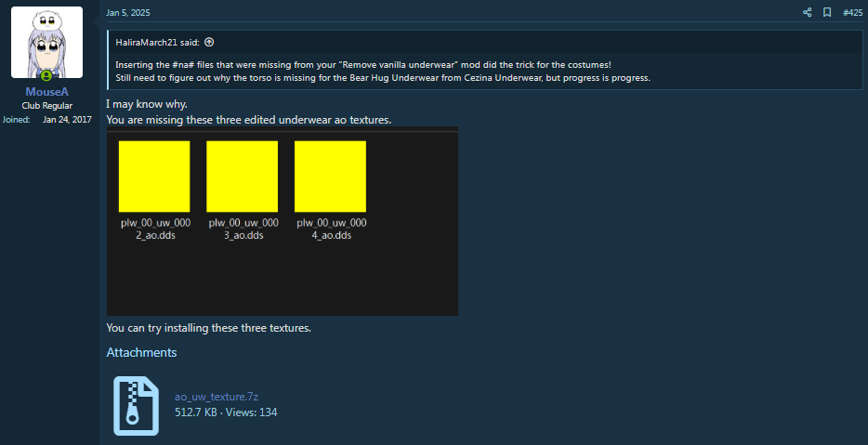
Task: Open MouseA's avatar image
Action: click(x=46, y=43)
